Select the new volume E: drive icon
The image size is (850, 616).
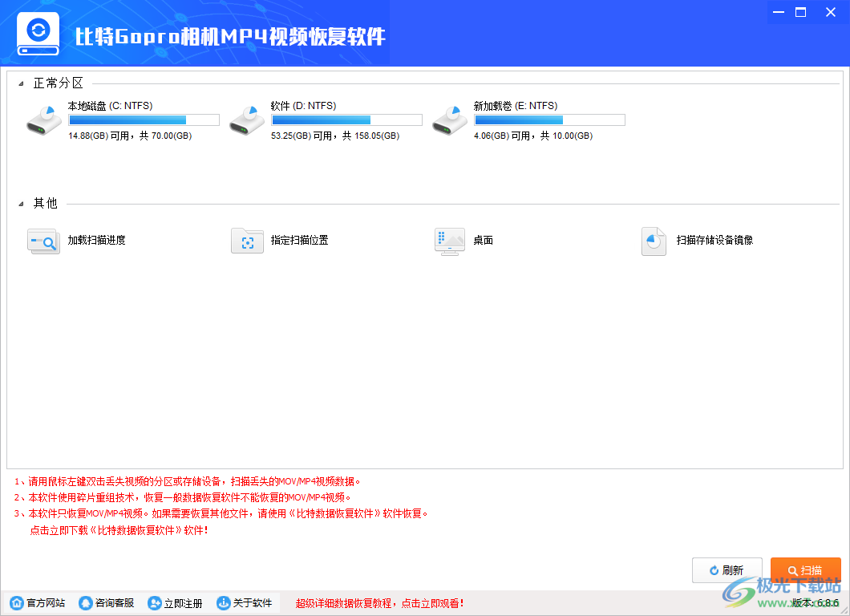tap(449, 120)
